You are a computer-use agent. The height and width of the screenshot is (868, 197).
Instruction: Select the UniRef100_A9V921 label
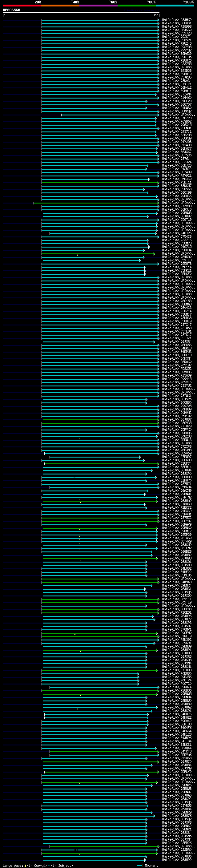177,176
